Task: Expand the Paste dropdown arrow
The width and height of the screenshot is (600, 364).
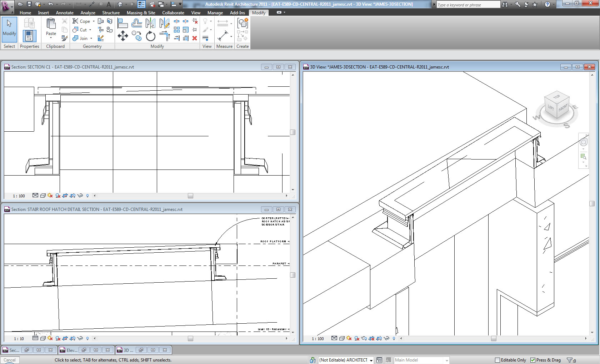Action: click(51, 38)
